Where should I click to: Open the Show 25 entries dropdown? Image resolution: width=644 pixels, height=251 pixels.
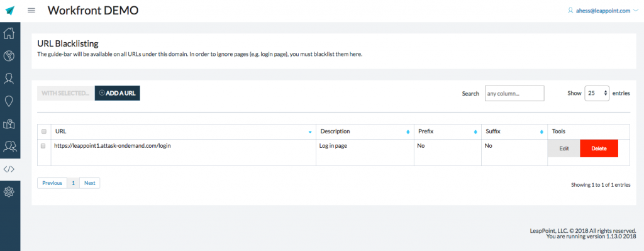597,93
